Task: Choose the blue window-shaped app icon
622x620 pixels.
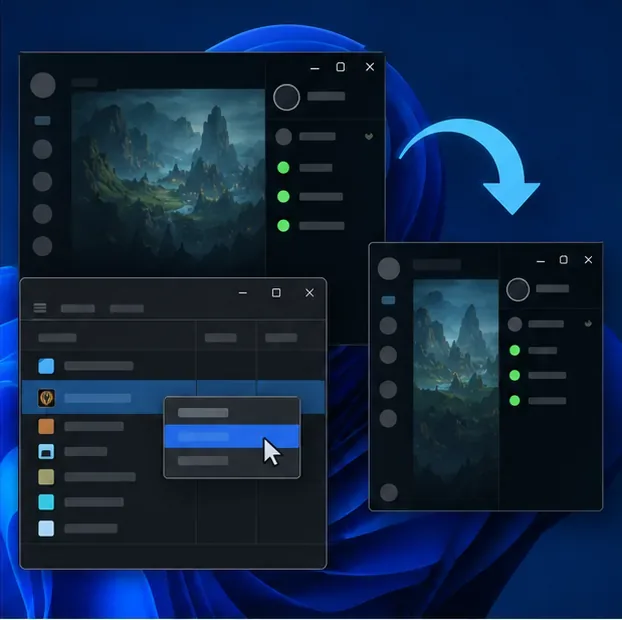Action: pyautogui.click(x=46, y=452)
